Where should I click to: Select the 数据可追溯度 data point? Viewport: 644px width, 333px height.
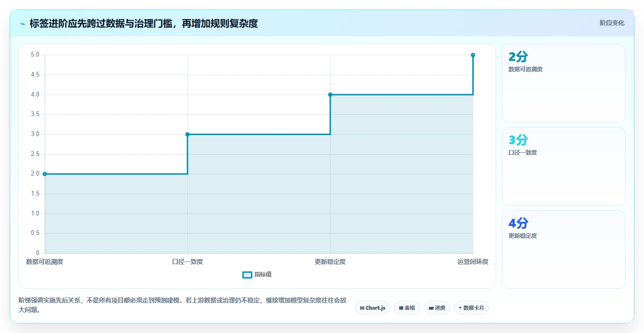[x=45, y=174]
